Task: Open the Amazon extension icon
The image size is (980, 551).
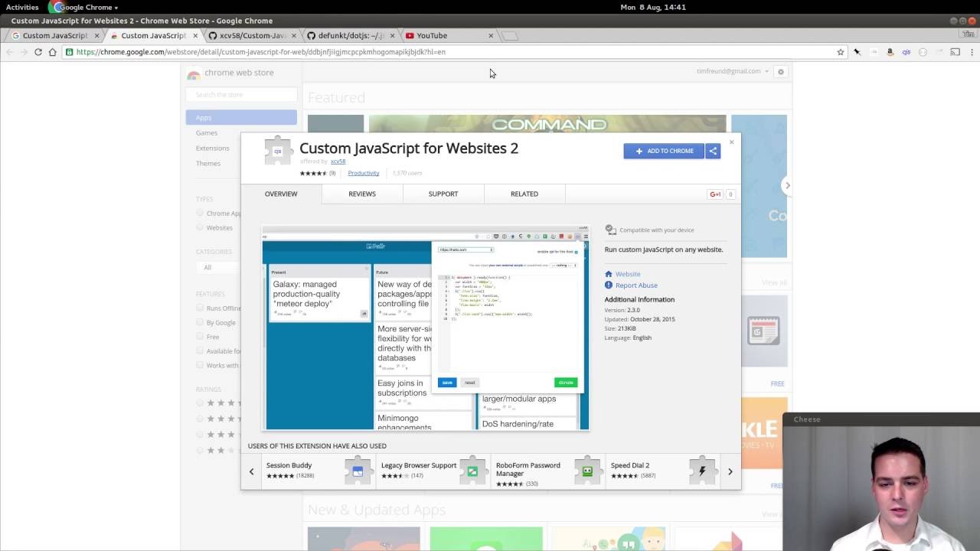Action: [890, 52]
